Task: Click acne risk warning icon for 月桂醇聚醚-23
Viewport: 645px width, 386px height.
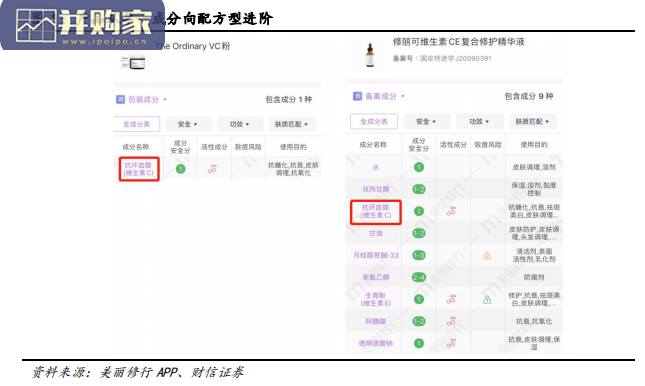Action: point(487,256)
